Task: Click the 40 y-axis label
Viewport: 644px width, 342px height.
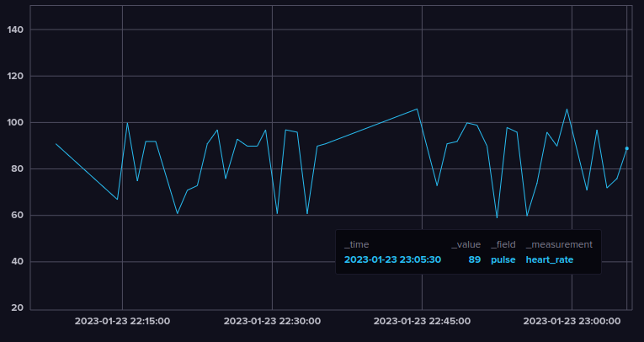Action: pos(18,262)
